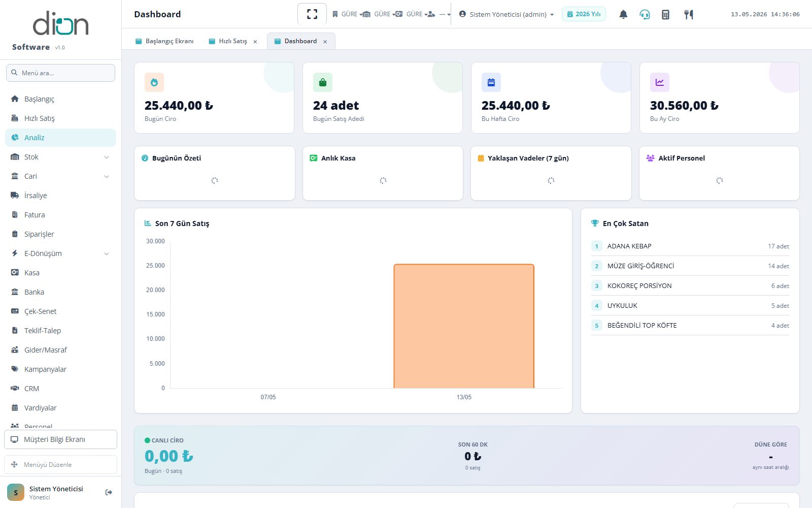Open the notifications bell
Image resolution: width=812 pixels, height=508 pixels.
pyautogui.click(x=623, y=14)
